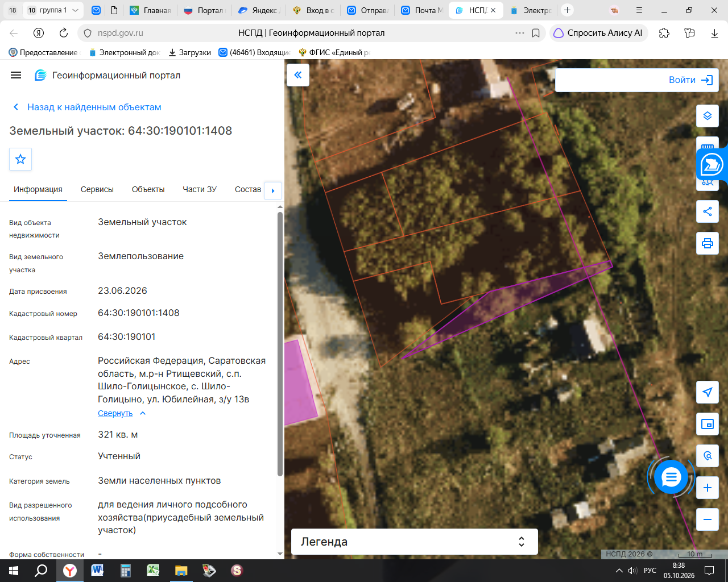Open the blue map-folder floating widget
728x582 pixels.
coord(712,165)
